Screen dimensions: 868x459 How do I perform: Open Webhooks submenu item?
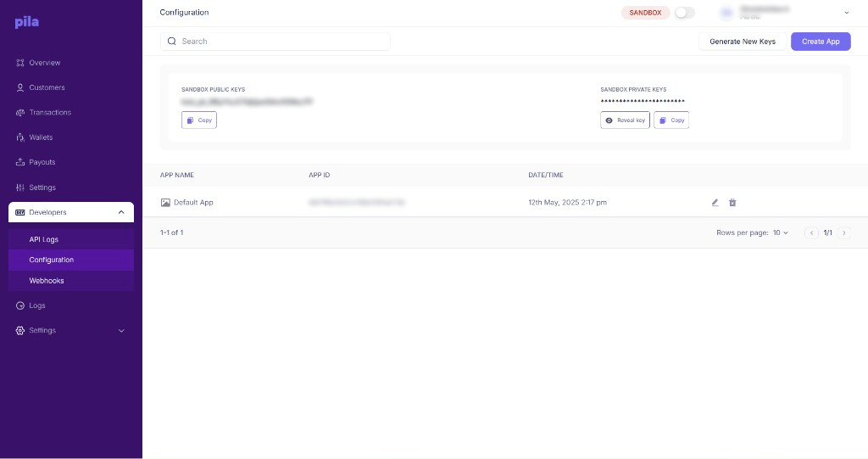click(71, 281)
